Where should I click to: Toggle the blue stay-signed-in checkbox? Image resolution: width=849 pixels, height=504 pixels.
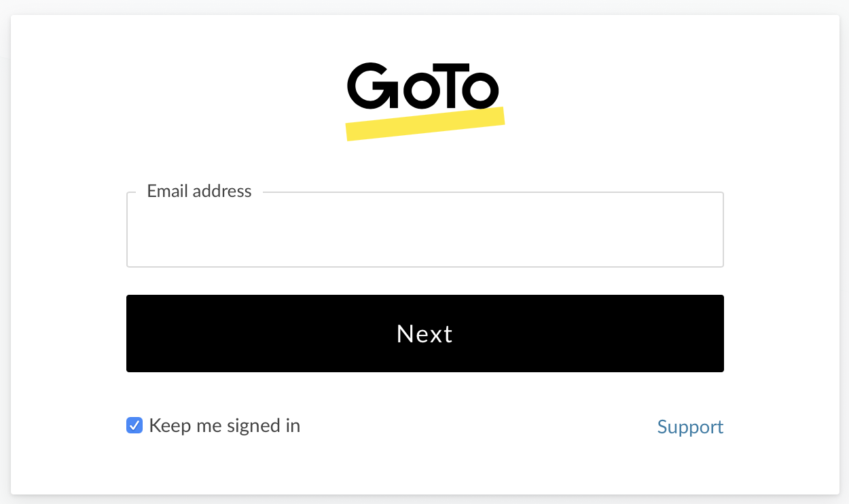(134, 426)
